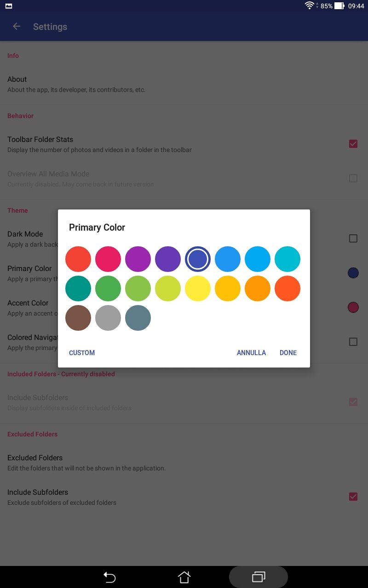Pick the pink color swatch
368x588 pixels.
coord(108,259)
